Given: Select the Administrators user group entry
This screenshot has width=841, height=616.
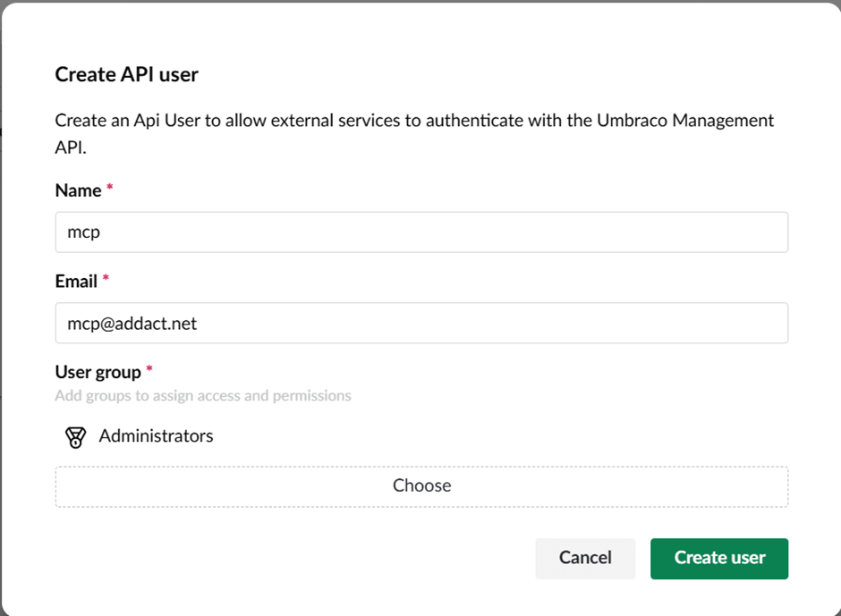Looking at the screenshot, I should pos(156,436).
